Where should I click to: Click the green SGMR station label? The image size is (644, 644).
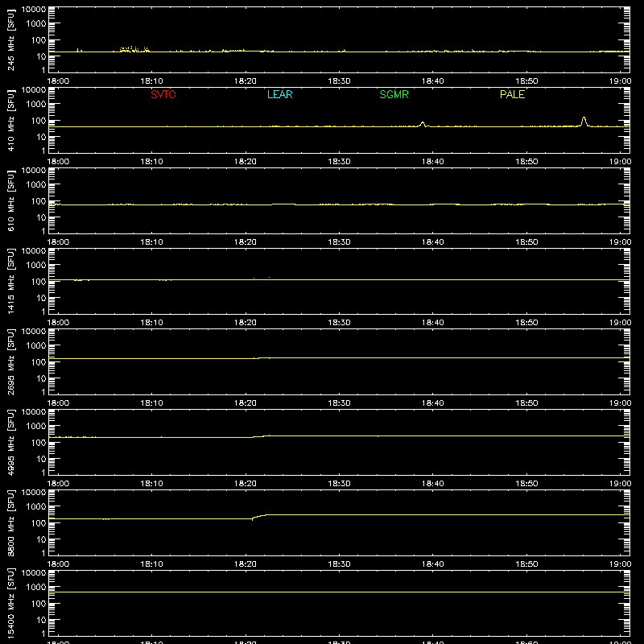[x=394, y=94]
